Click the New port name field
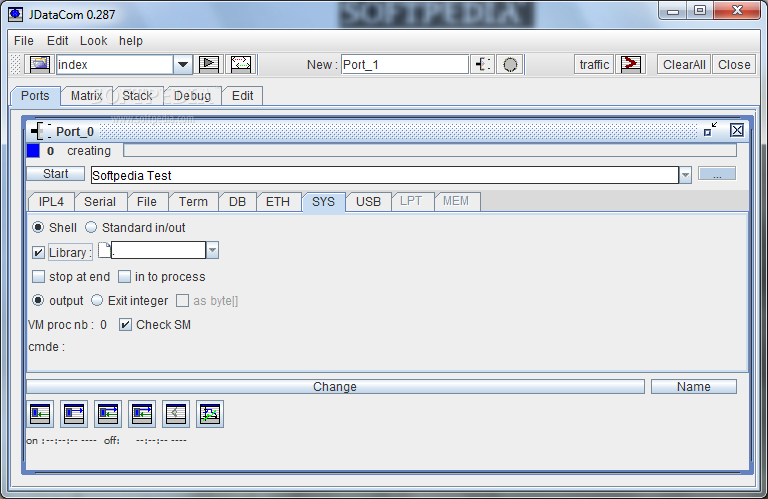 (405, 65)
